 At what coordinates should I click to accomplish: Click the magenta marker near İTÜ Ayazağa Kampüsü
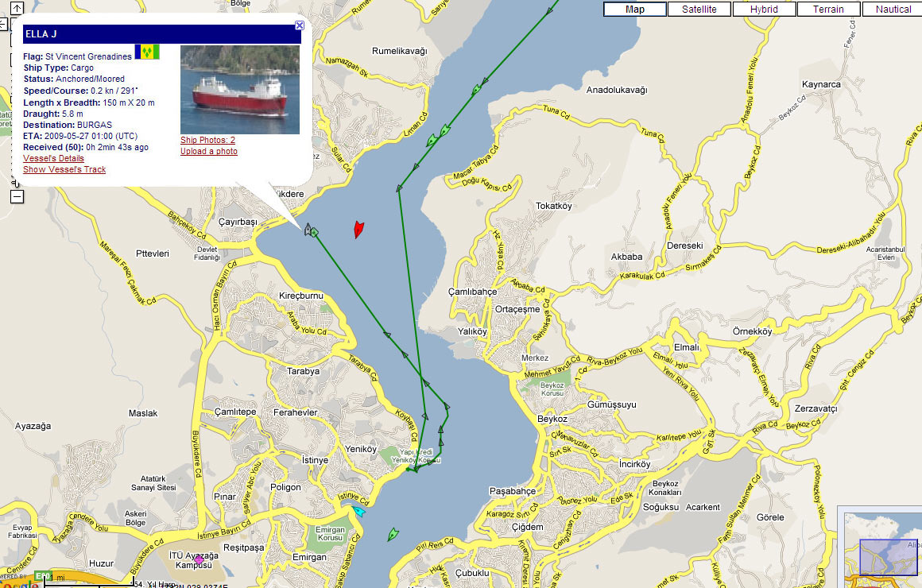(x=199, y=560)
